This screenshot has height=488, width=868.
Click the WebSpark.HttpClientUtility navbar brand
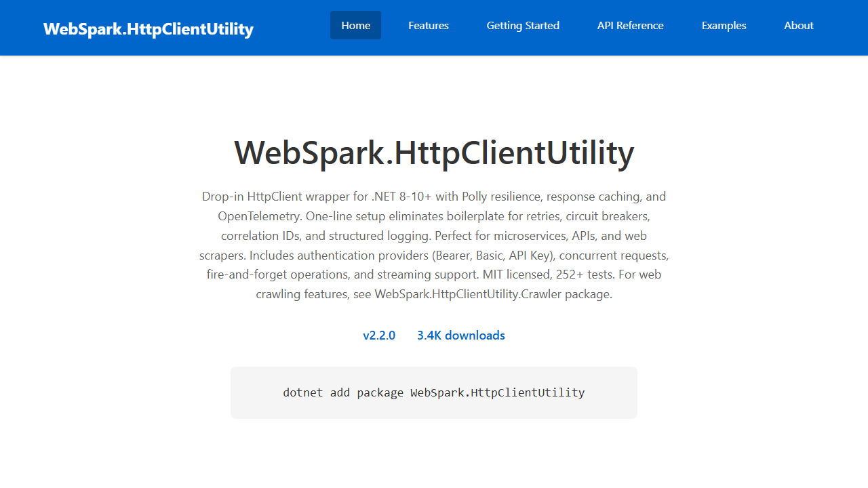coord(148,28)
